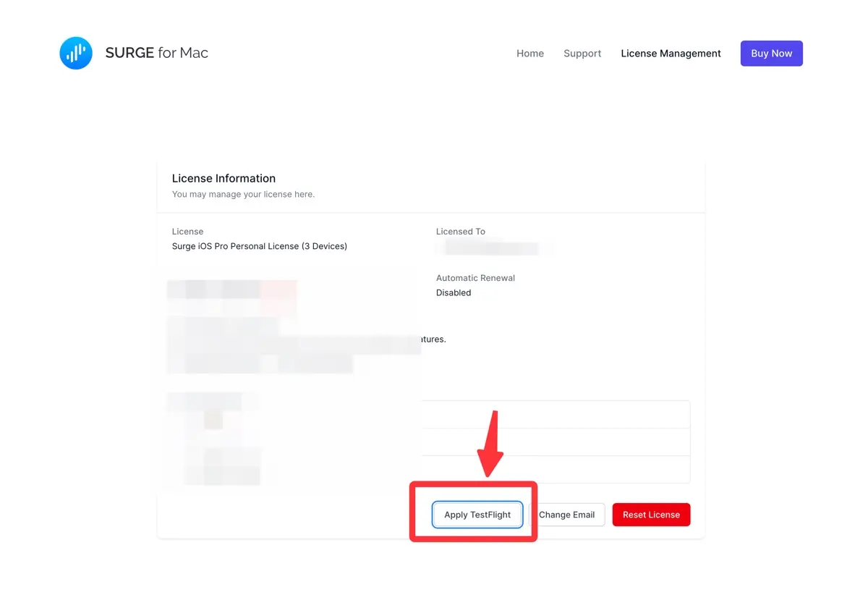Open the Support page
This screenshot has height=595, width=868.
coord(582,53)
